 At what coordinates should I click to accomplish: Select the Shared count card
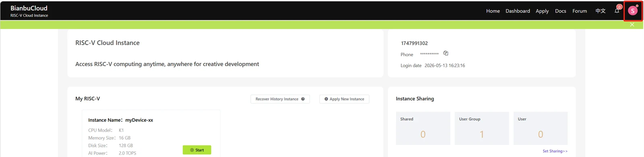[423, 128]
